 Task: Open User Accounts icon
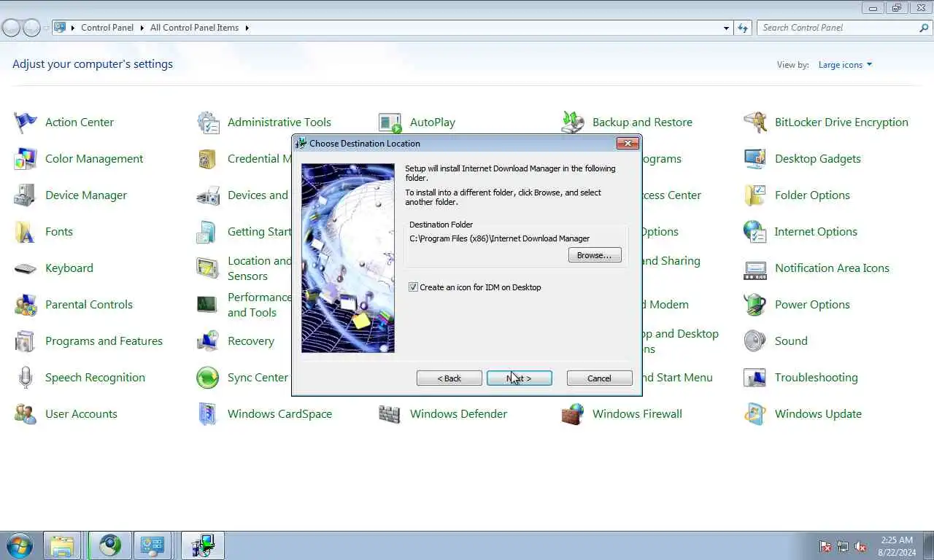coord(26,414)
